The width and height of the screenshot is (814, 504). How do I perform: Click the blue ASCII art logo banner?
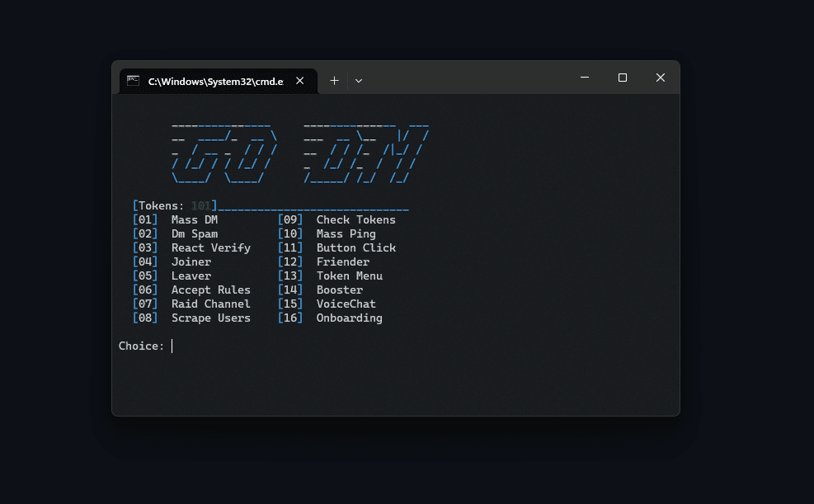[300, 153]
